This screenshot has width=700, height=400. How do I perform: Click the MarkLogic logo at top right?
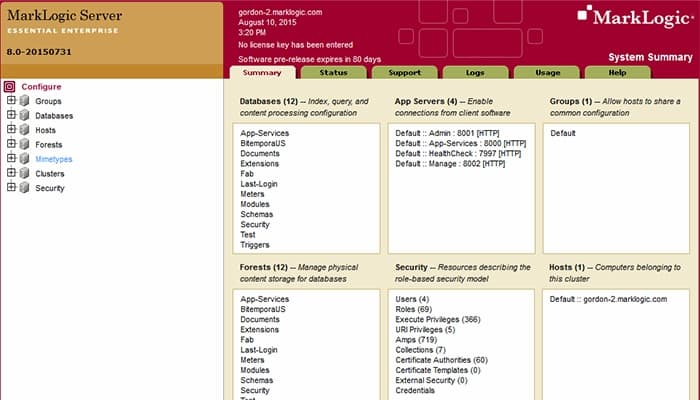click(x=635, y=17)
